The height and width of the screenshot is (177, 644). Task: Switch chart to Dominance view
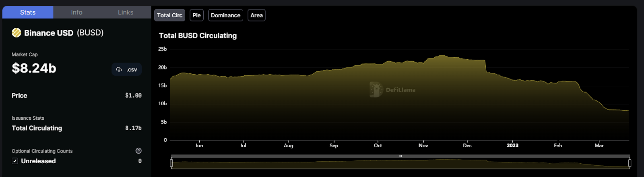[x=225, y=15]
